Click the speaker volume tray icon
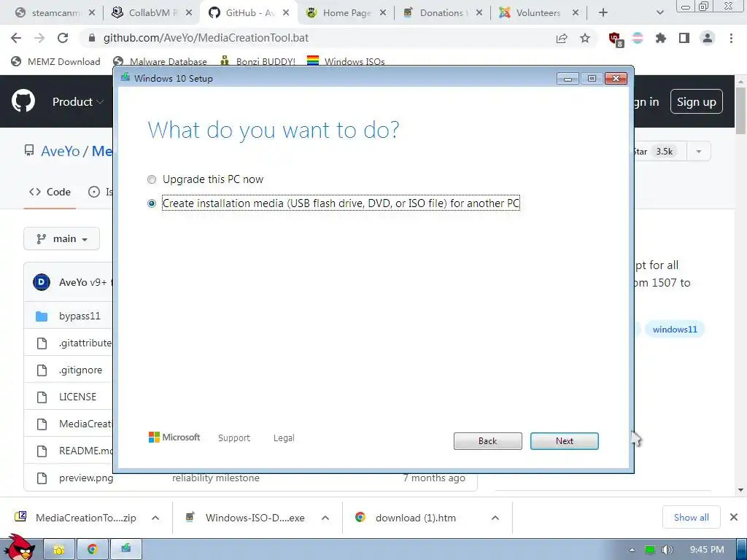 [x=667, y=550]
